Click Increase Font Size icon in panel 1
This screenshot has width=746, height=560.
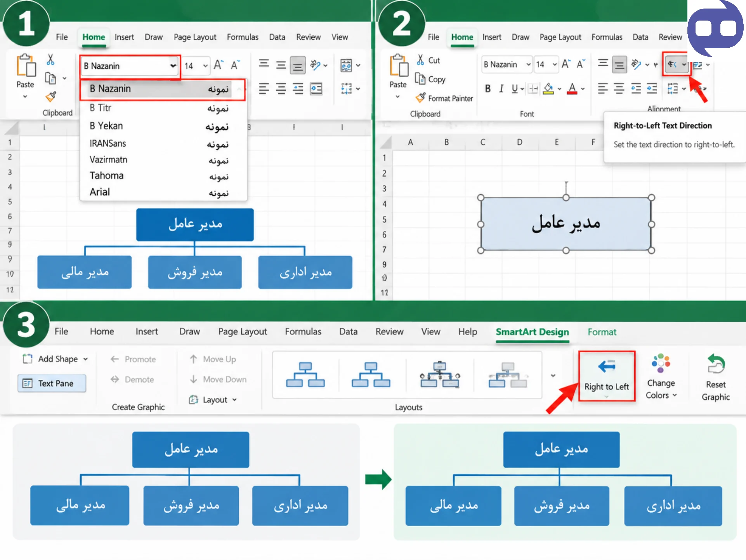coord(219,65)
